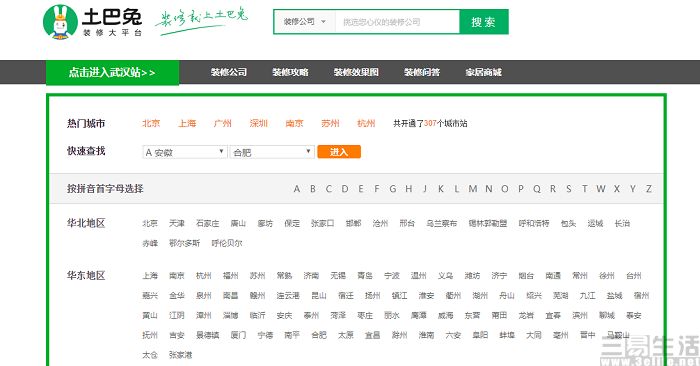Screen dimensions: 700x366
Task: Select 南京 in the 华东地区 list
Action: (x=177, y=276)
